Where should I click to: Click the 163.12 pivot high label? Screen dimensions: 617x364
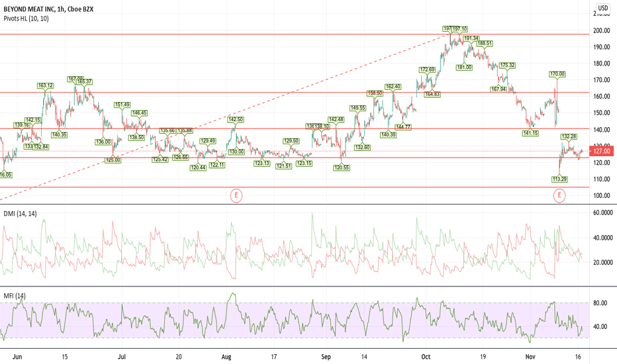45,85
